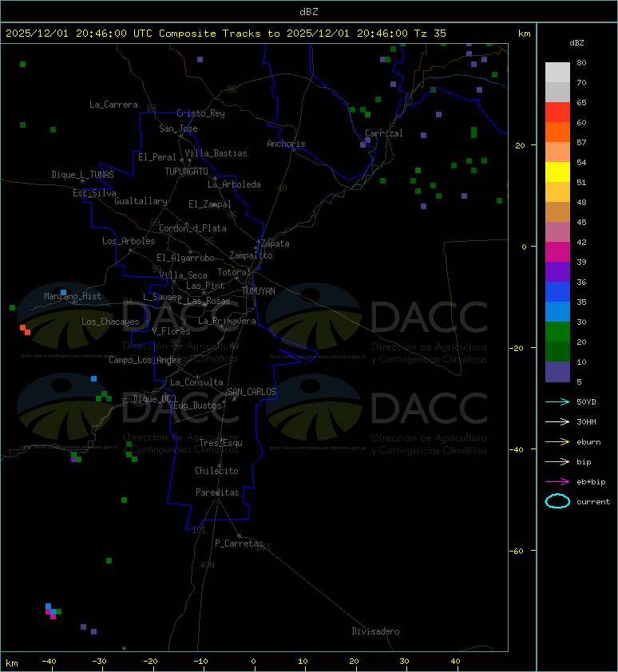Select the dark orange 60–57 dBZ swatch

click(557, 132)
